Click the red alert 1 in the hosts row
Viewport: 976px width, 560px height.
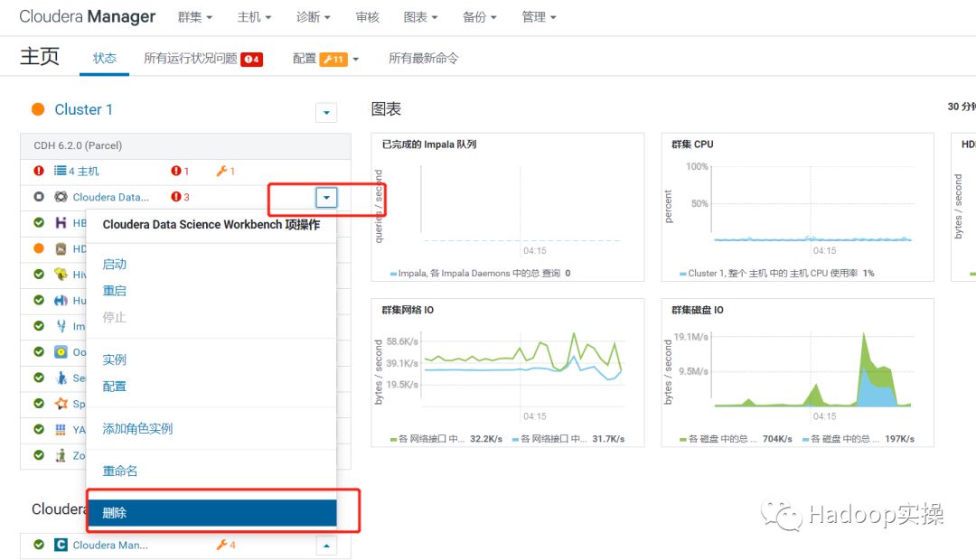(x=180, y=171)
